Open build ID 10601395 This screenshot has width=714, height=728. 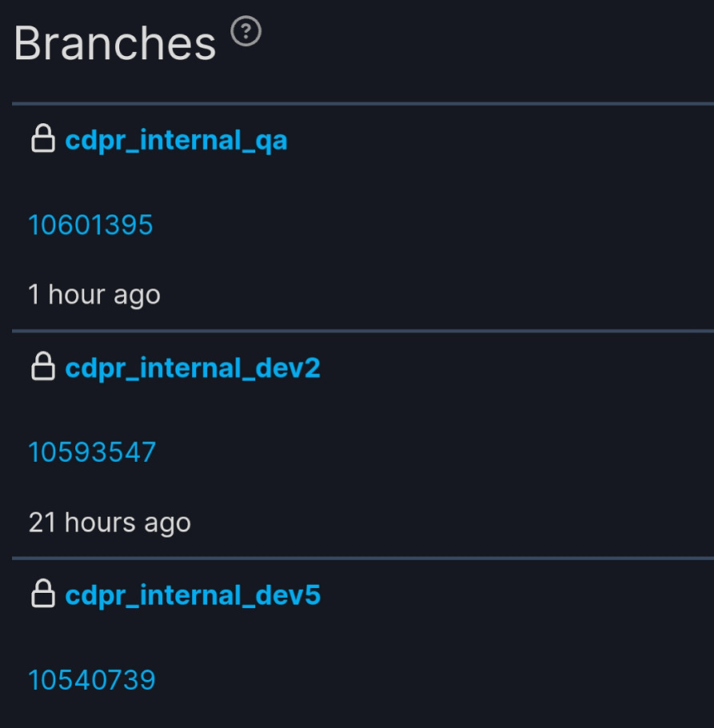[90, 225]
